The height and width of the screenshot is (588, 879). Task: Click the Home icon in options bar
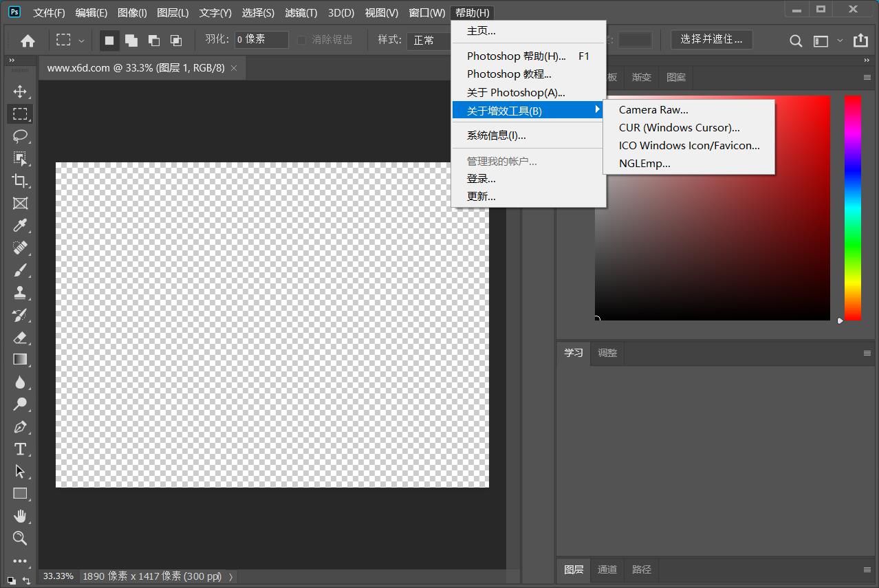click(x=28, y=41)
